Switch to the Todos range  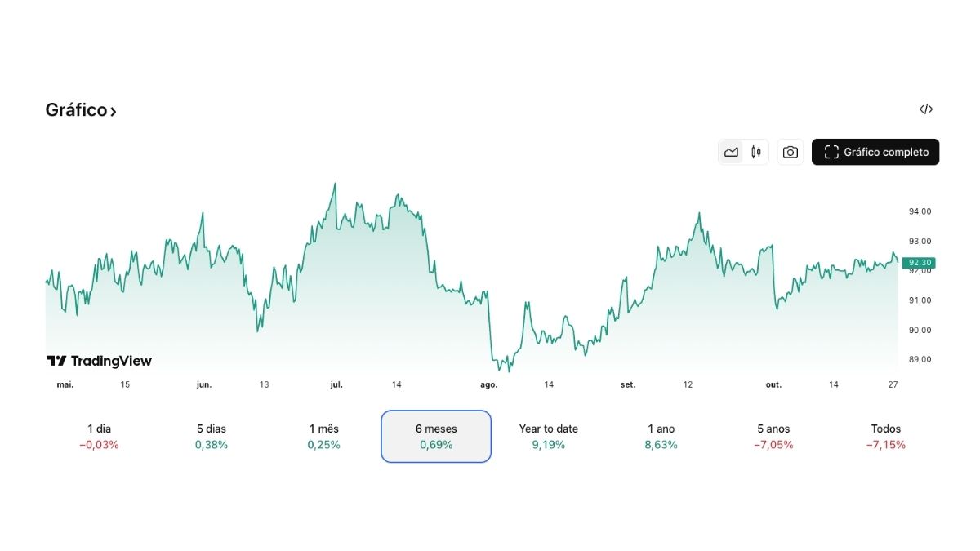tap(886, 436)
